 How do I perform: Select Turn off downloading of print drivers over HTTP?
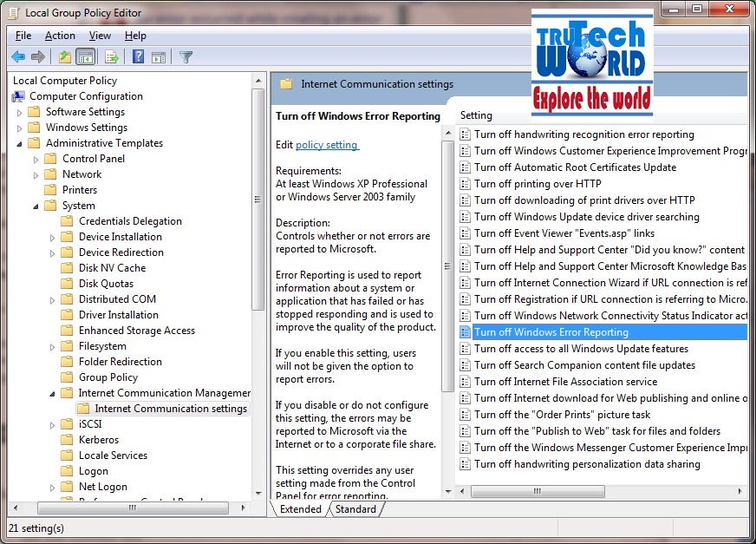(x=584, y=200)
